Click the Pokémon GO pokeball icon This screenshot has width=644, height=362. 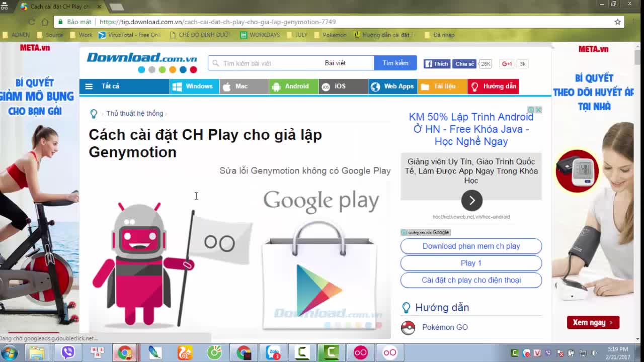408,327
